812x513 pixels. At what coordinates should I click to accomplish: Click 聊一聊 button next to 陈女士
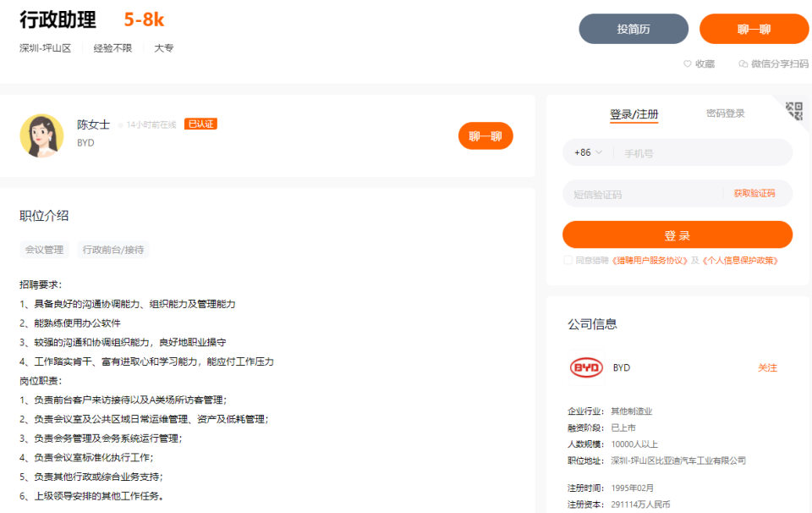click(x=486, y=135)
